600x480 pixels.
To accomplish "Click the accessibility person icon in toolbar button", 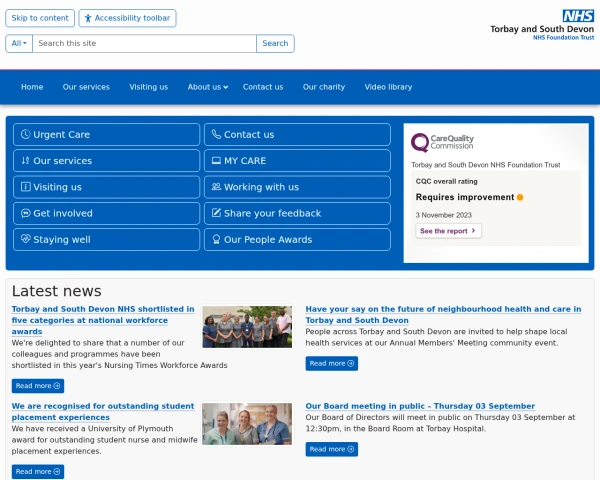I will [x=88, y=18].
